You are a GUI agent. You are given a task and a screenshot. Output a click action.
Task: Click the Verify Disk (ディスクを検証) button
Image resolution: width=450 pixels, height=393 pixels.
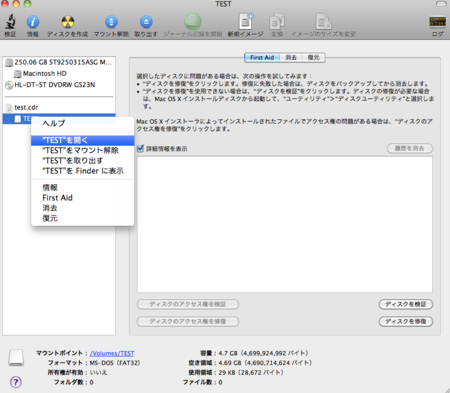tap(406, 304)
